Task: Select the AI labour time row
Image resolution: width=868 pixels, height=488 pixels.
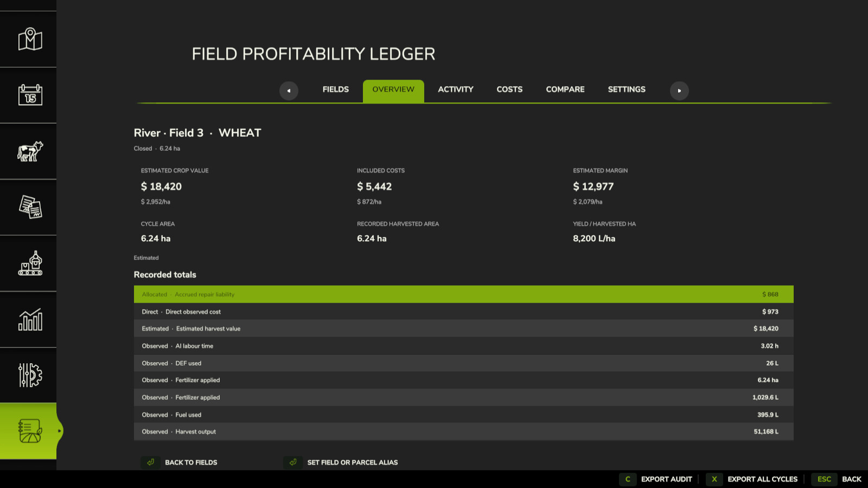Action: [x=464, y=346]
